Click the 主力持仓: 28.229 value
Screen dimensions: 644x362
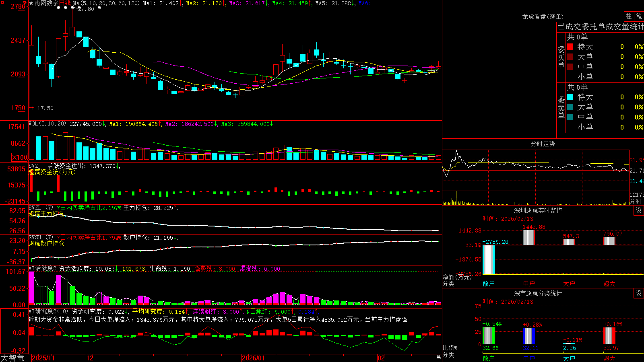pyautogui.click(x=148, y=208)
